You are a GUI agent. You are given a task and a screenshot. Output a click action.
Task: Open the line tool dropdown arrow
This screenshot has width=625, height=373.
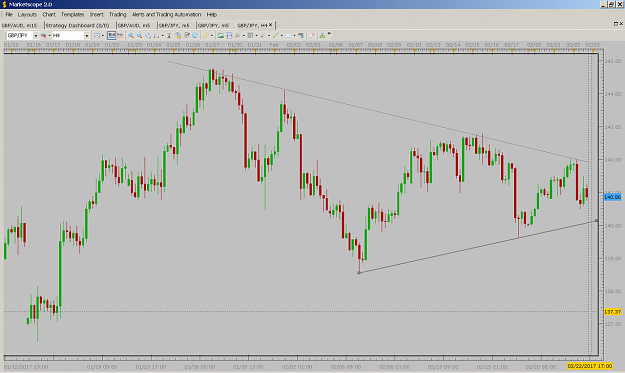[x=281, y=35]
